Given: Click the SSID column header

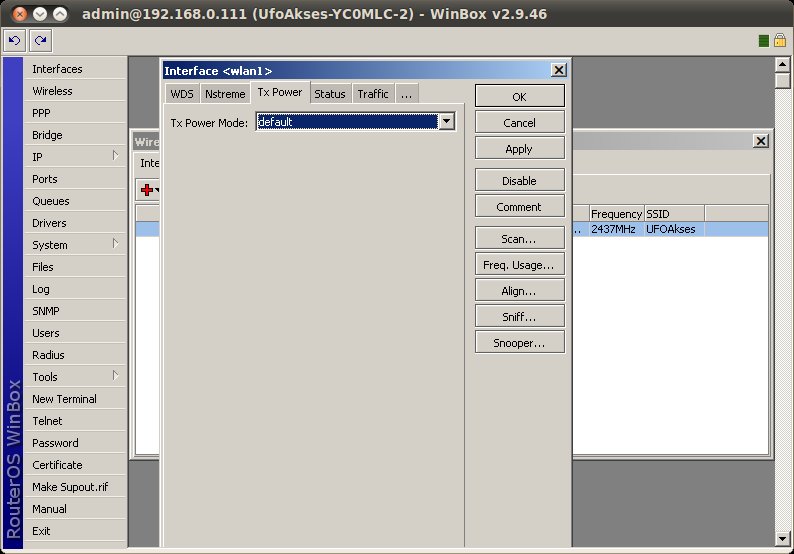Looking at the screenshot, I should point(674,214).
